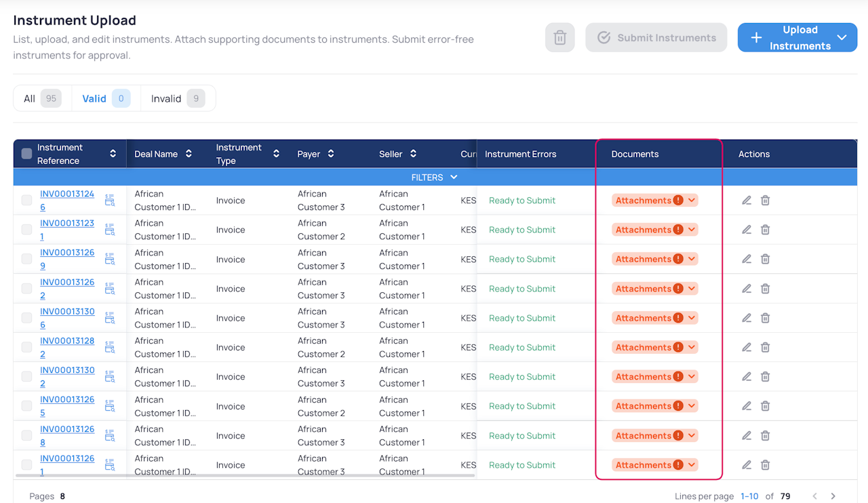Delete the INV000131231 row using trash icon
Screen dimensions: 868x503
(x=765, y=230)
